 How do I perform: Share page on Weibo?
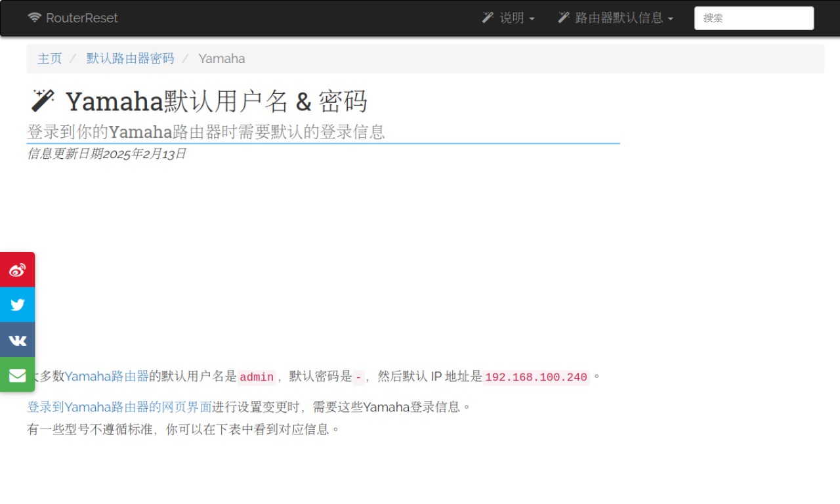(x=17, y=270)
